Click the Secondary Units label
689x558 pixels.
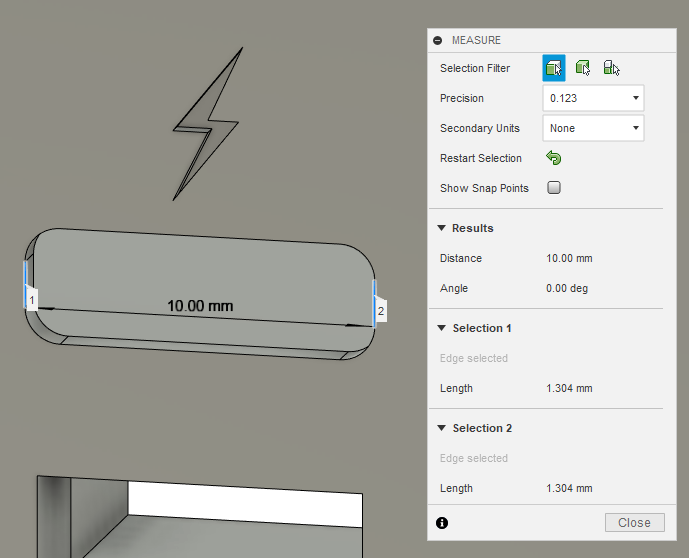point(480,128)
